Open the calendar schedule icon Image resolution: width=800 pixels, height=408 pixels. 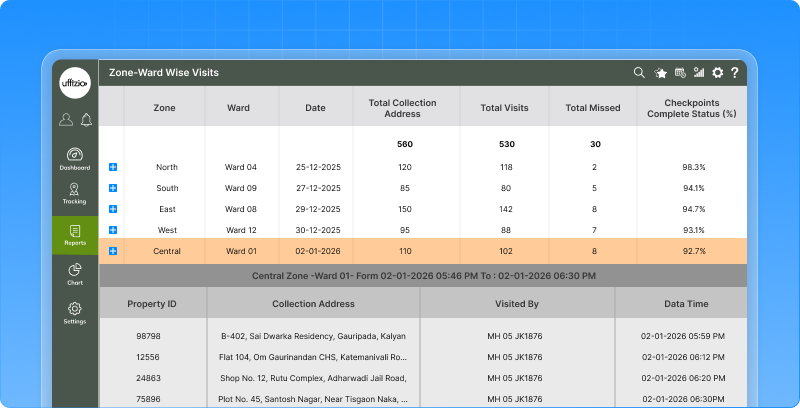680,73
